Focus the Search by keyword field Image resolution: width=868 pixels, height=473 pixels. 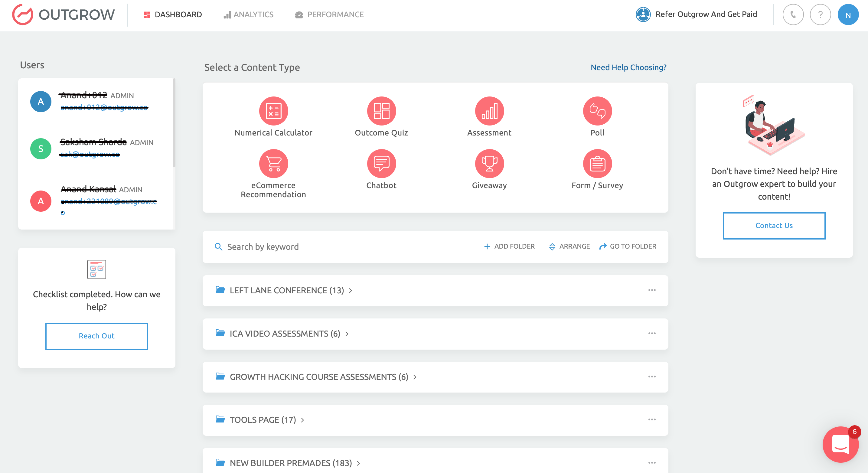point(337,247)
